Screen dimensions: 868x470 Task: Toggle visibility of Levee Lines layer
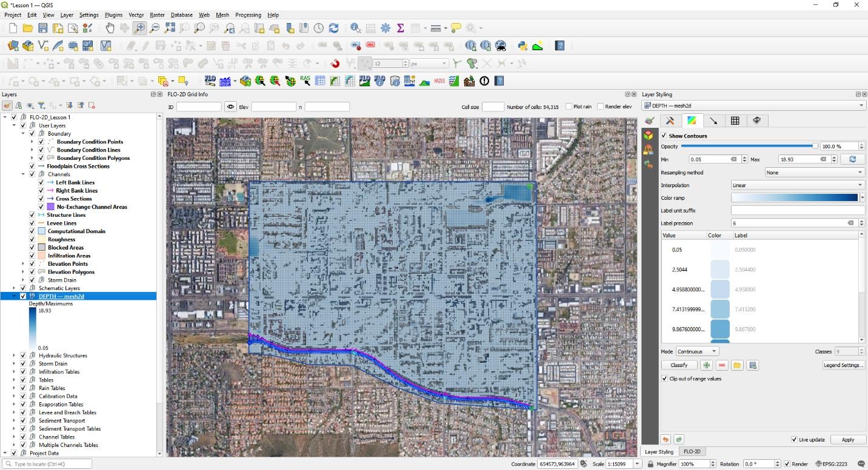point(32,223)
